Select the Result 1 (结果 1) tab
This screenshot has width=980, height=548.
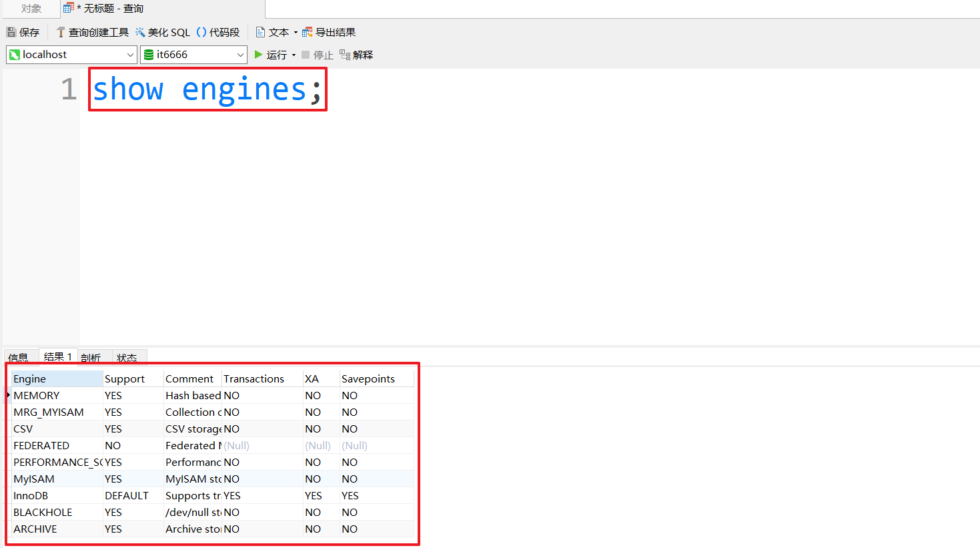[58, 357]
